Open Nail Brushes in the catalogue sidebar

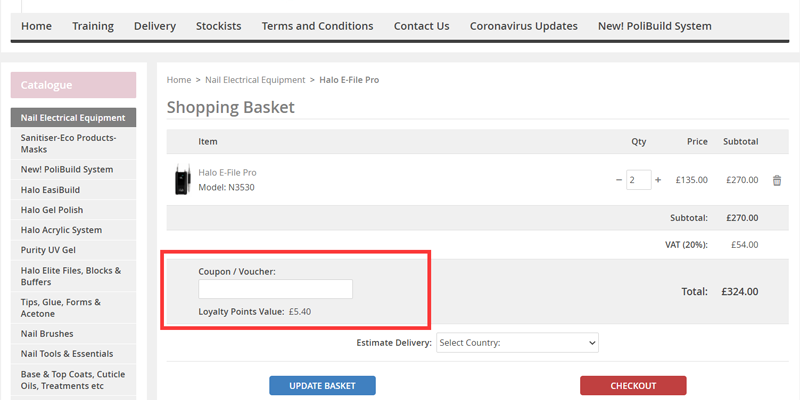[47, 334]
